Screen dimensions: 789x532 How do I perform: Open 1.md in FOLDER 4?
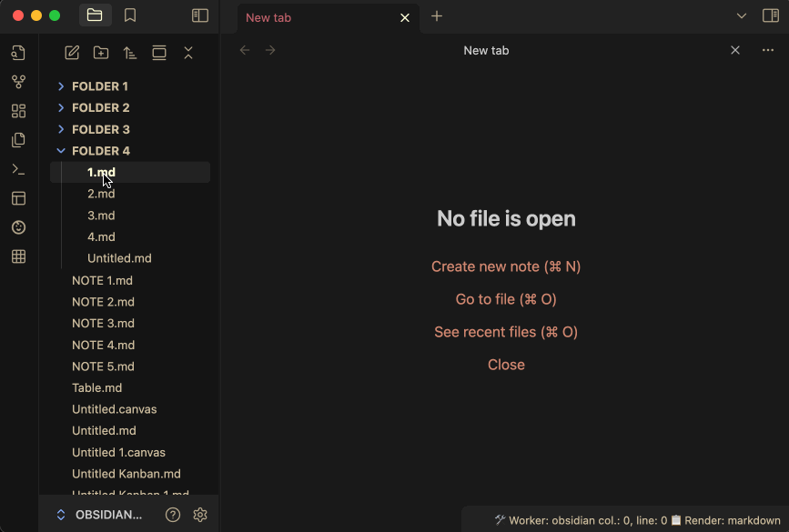[130, 172]
